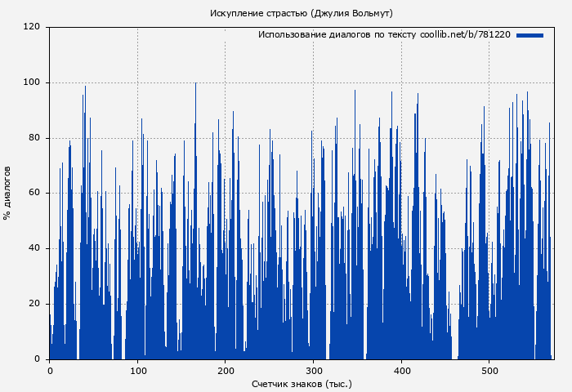Click the legend text mentioning coollib.net/b/781220
572x392 pixels.
pos(384,35)
